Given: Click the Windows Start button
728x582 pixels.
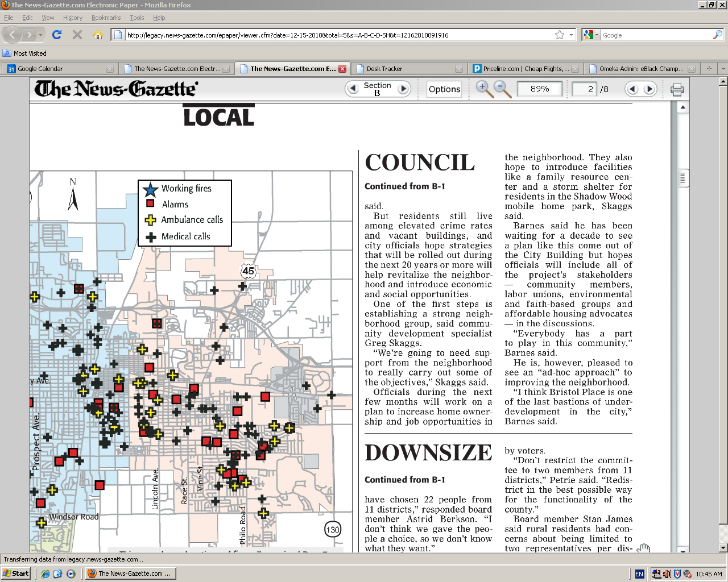Looking at the screenshot, I should pos(15,573).
